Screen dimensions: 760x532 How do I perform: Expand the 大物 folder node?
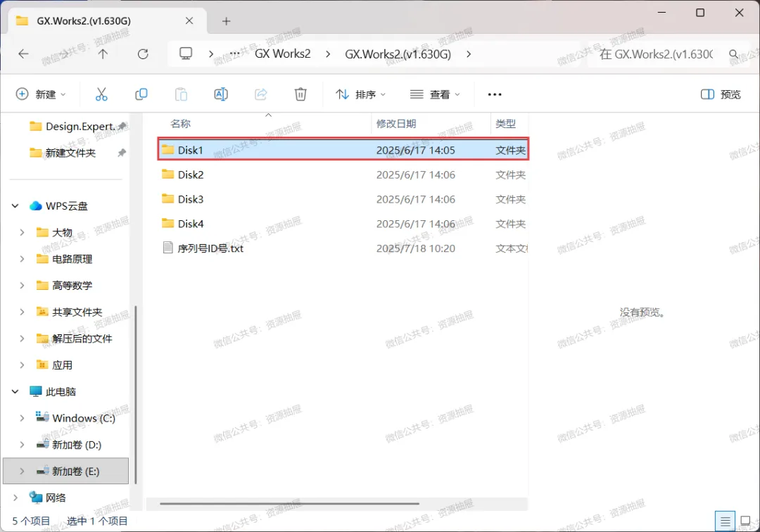[22, 232]
